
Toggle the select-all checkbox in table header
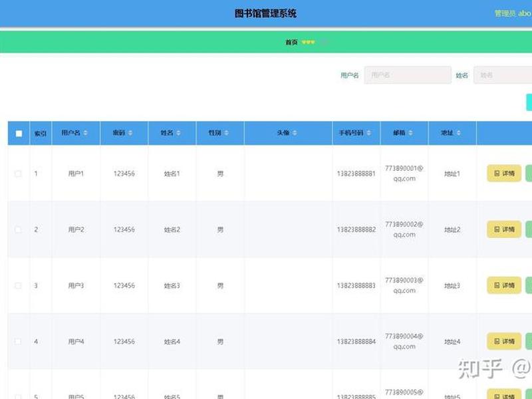pos(19,134)
